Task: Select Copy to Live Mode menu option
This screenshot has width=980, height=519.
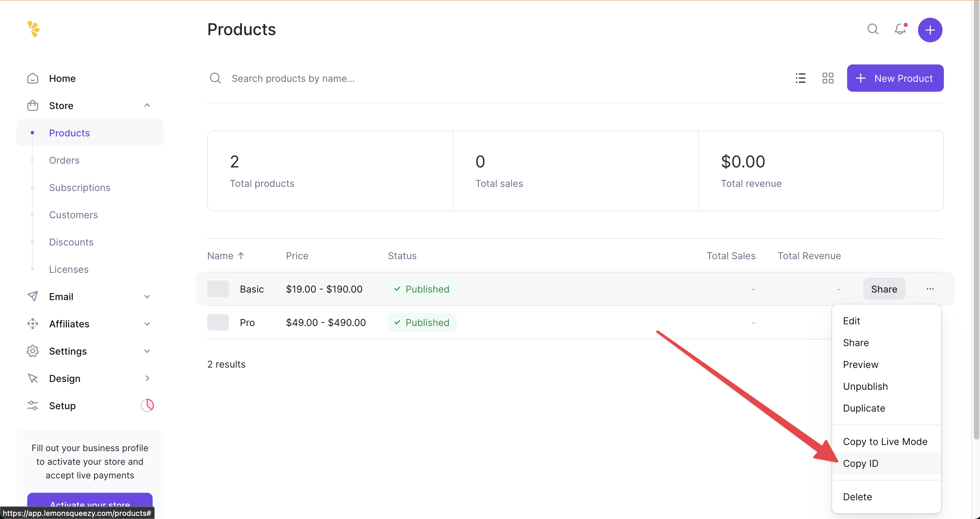Action: click(x=885, y=441)
